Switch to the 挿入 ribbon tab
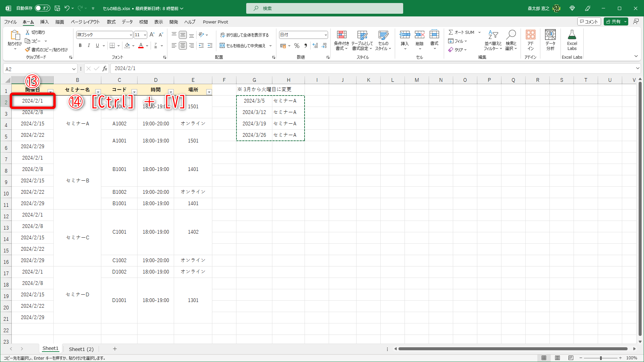 (44, 22)
